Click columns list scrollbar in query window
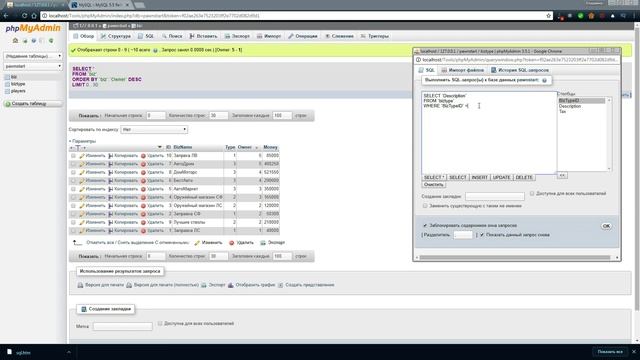Screen dimensions: 640x360 (609, 135)
